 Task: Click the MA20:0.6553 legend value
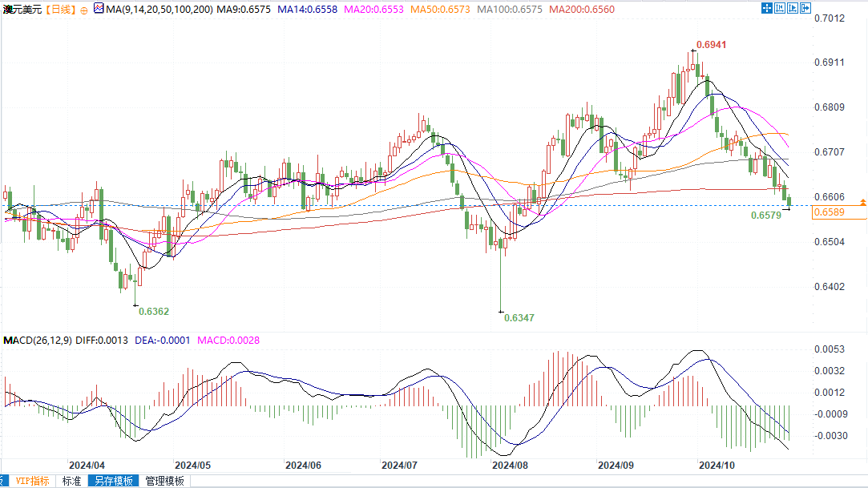[x=373, y=10]
